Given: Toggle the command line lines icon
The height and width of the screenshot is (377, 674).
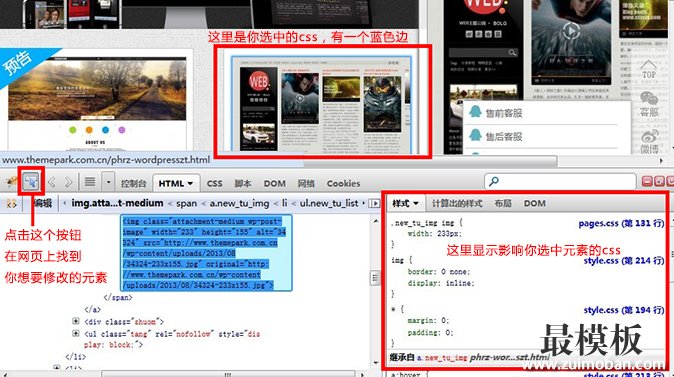Looking at the screenshot, I should point(90,182).
